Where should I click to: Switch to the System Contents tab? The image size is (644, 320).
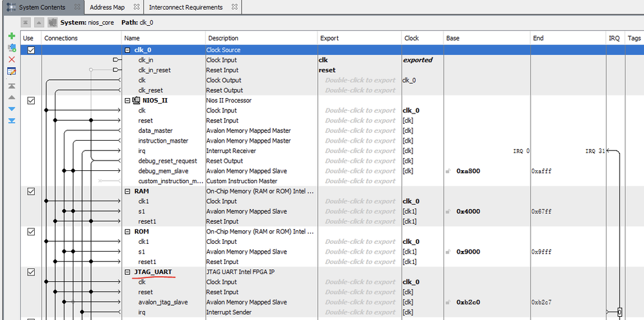pos(43,7)
